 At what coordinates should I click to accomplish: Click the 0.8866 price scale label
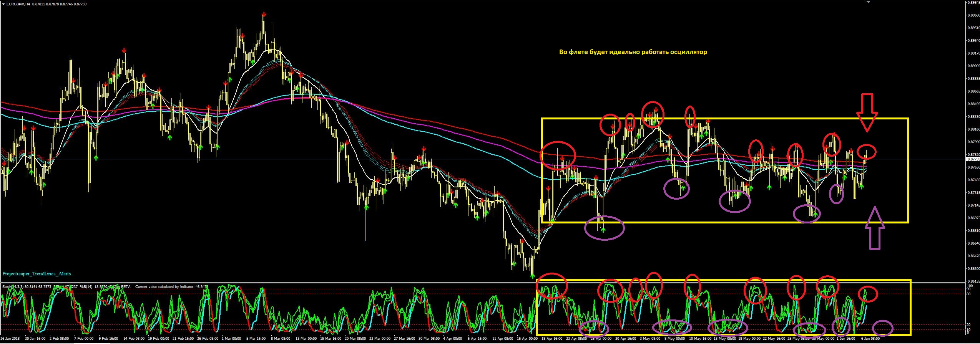pos(973,91)
